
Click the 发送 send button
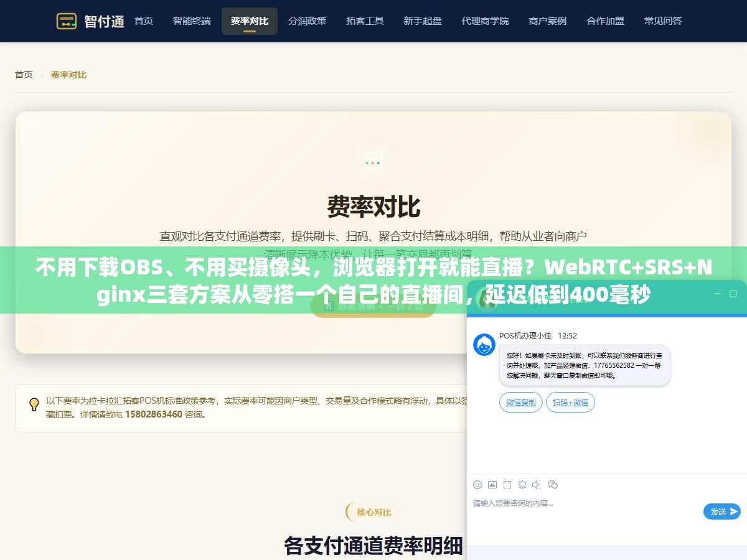(x=722, y=511)
